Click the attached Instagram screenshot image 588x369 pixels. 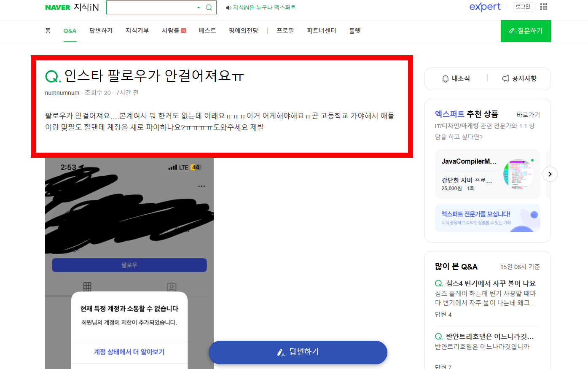[x=129, y=263]
